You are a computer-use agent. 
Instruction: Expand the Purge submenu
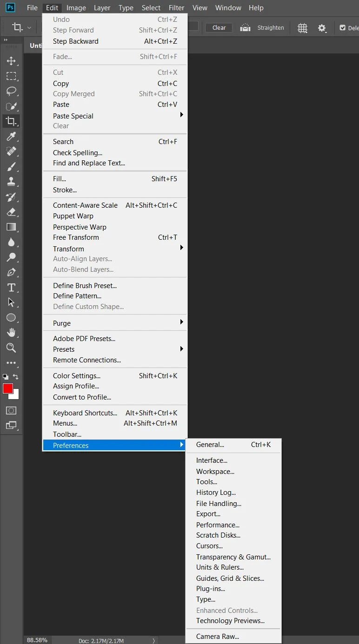point(115,323)
